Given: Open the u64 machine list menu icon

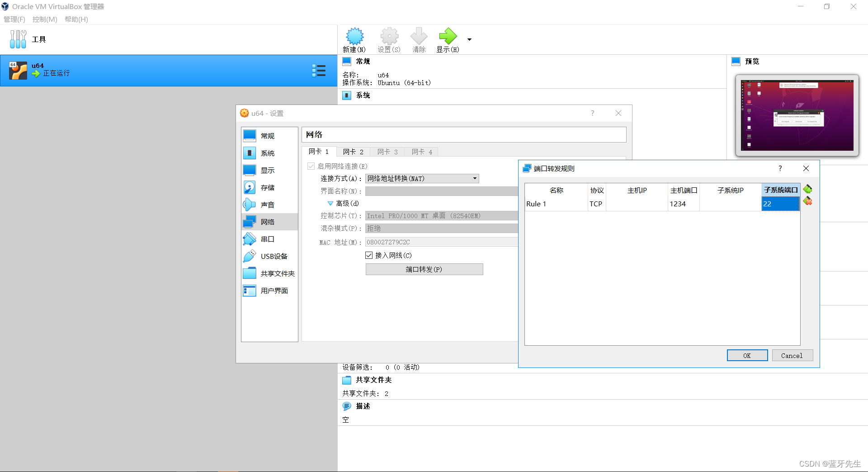Looking at the screenshot, I should pyautogui.click(x=319, y=71).
